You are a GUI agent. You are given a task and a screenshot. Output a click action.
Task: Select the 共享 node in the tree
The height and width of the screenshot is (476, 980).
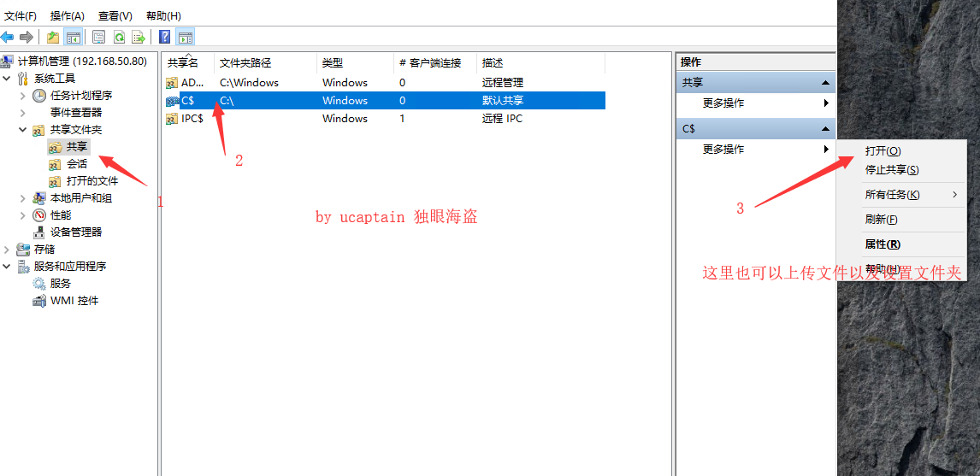[77, 147]
